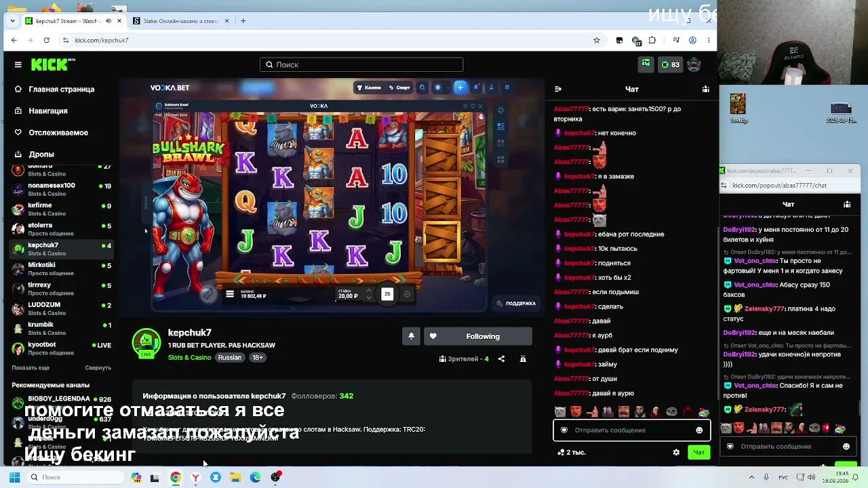Open LUDOZUM channel in sidebar
The width and height of the screenshot is (868, 488).
point(61,308)
